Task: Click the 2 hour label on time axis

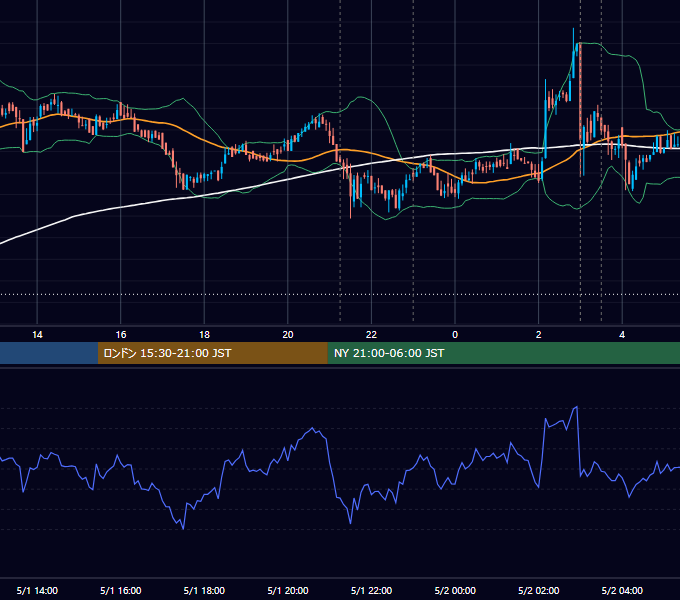Action: click(538, 334)
